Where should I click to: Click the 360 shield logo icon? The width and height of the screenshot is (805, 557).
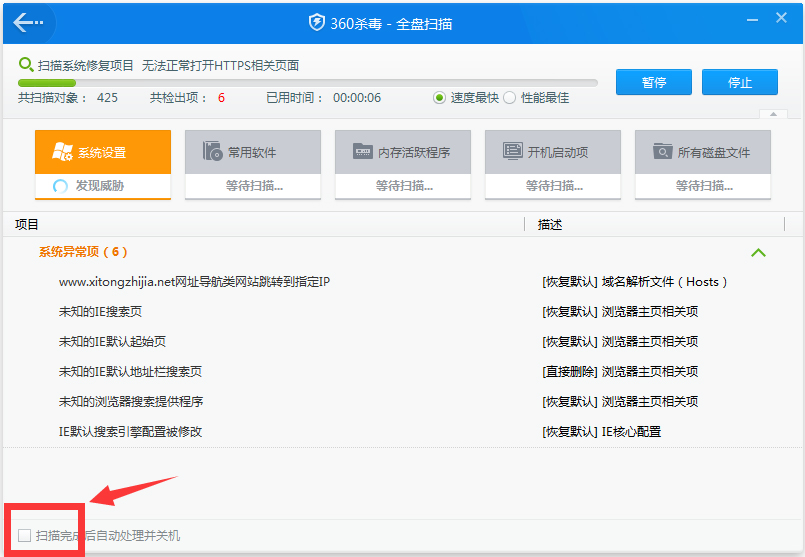pyautogui.click(x=316, y=23)
